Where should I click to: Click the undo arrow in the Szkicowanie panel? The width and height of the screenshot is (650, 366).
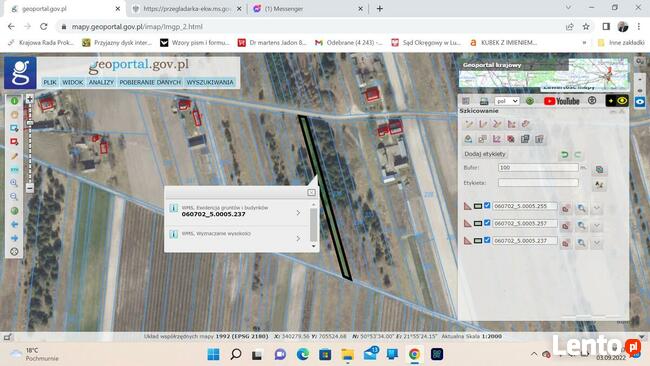pyautogui.click(x=564, y=155)
